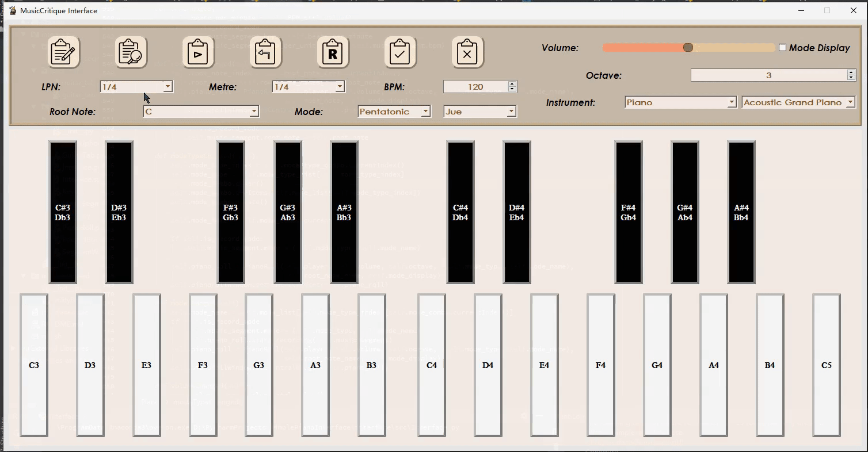Click the Volume label
Viewport: 868px width, 452px height.
[560, 48]
